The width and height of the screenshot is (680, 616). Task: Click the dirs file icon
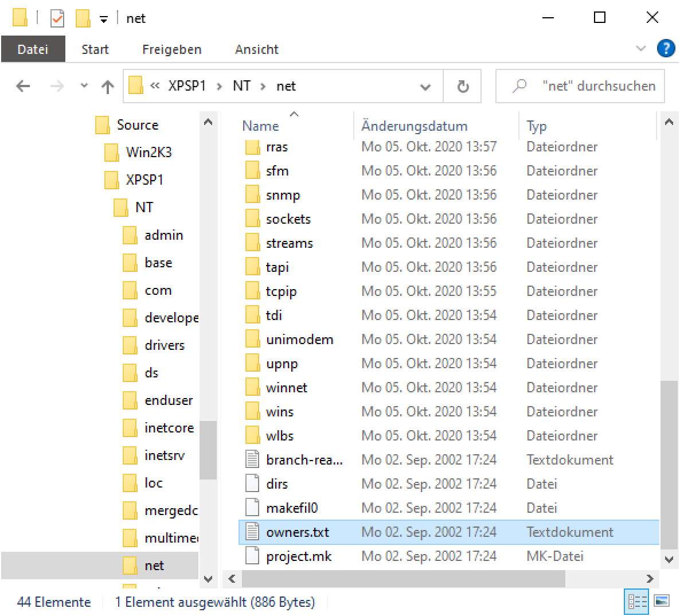252,484
